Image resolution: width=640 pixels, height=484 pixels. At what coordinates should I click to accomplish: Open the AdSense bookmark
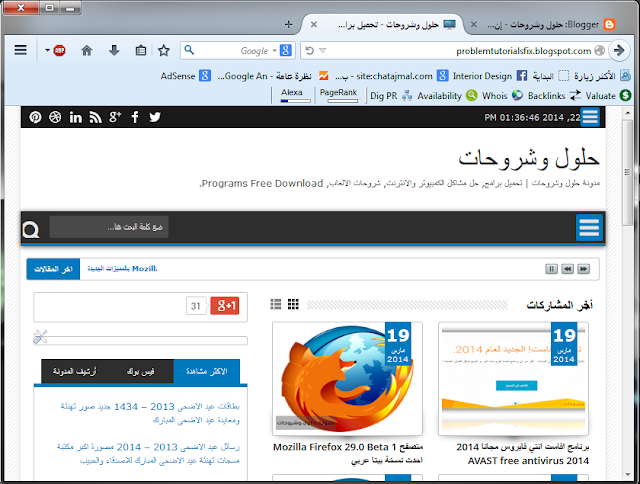(x=186, y=76)
